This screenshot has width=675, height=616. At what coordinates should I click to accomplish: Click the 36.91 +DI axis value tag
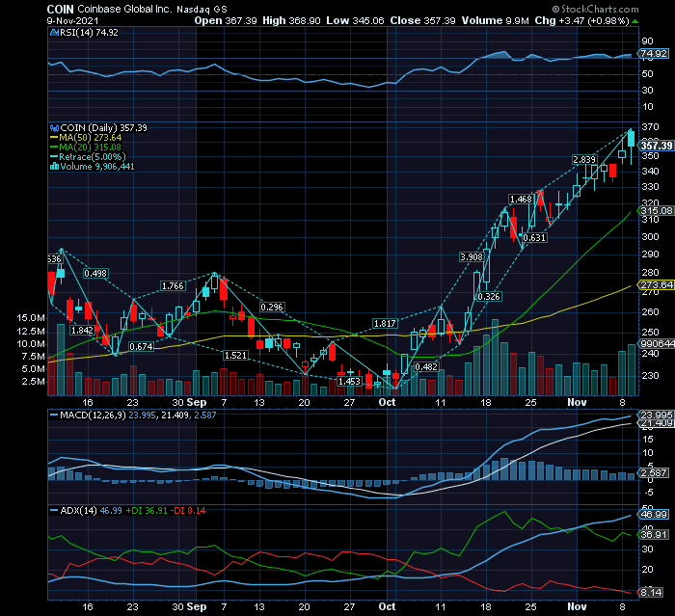pyautogui.click(x=654, y=535)
